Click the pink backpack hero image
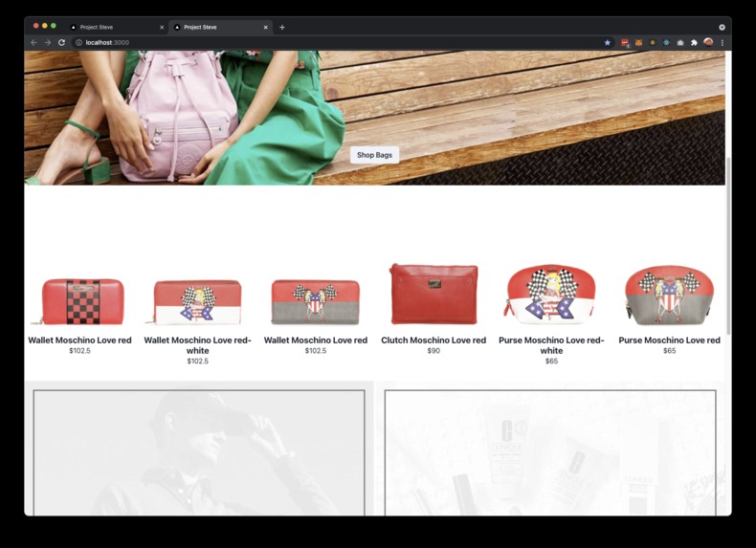 click(x=374, y=118)
